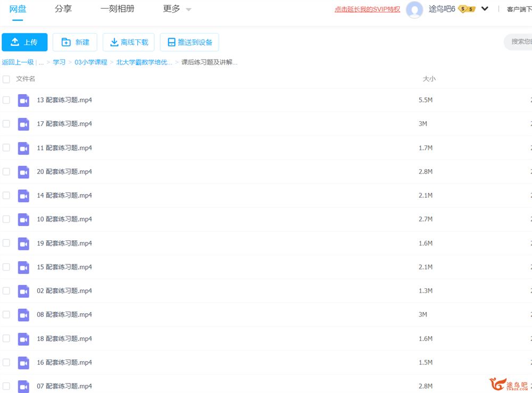Open the account dropdown chevron

click(x=485, y=9)
